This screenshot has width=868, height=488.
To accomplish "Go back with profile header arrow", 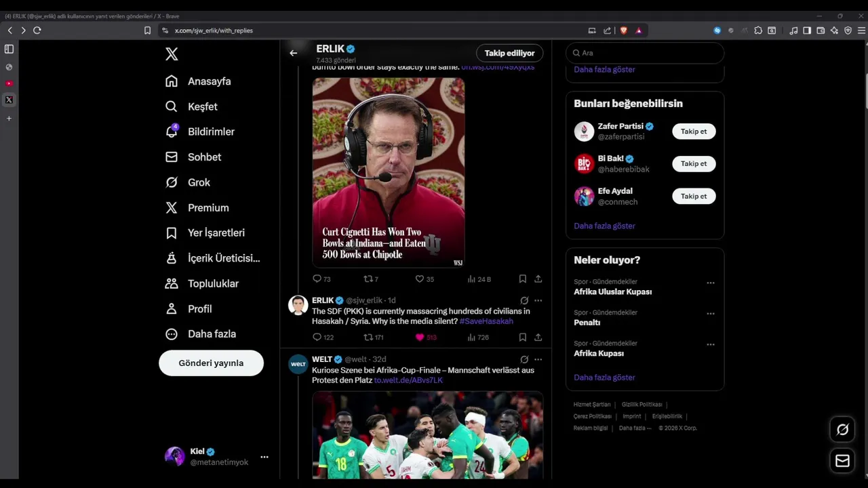I will click(x=293, y=53).
